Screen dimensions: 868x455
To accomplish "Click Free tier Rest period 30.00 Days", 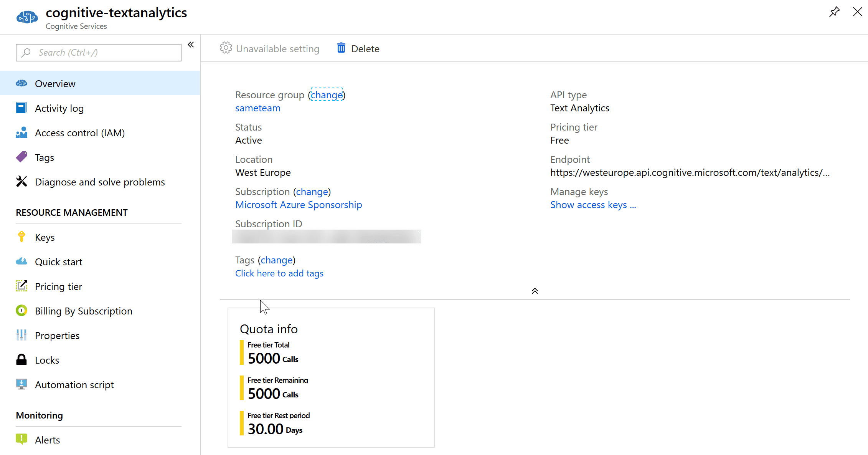I will (x=275, y=429).
